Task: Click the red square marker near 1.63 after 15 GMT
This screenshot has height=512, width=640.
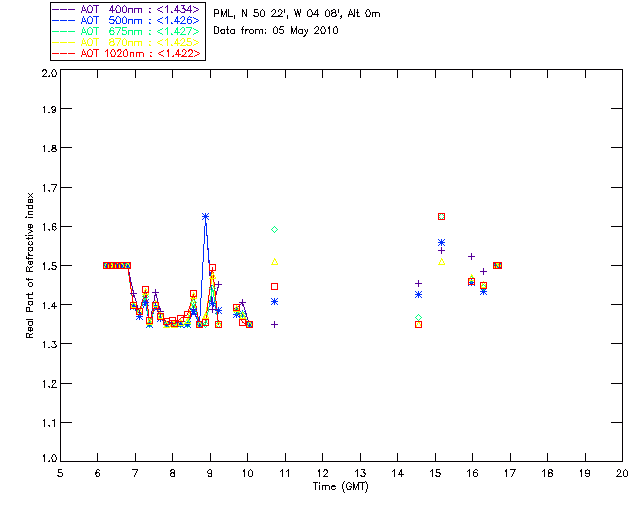Action: click(441, 216)
